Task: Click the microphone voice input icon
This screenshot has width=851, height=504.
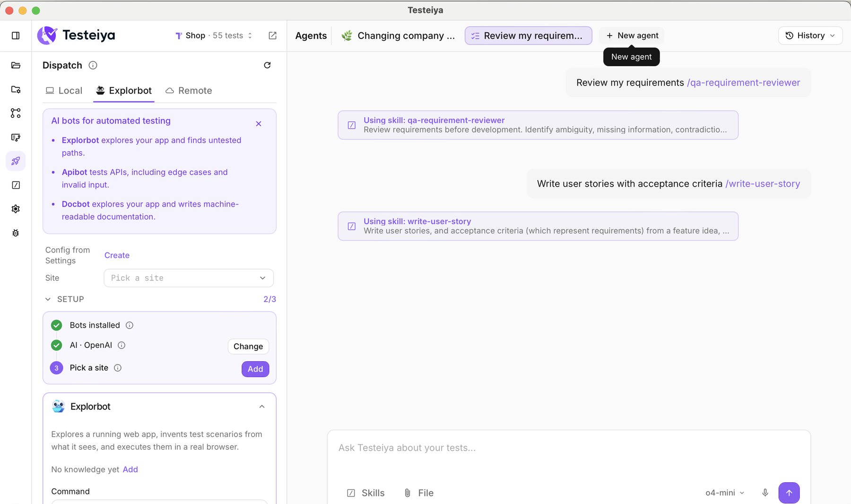Action: click(765, 493)
